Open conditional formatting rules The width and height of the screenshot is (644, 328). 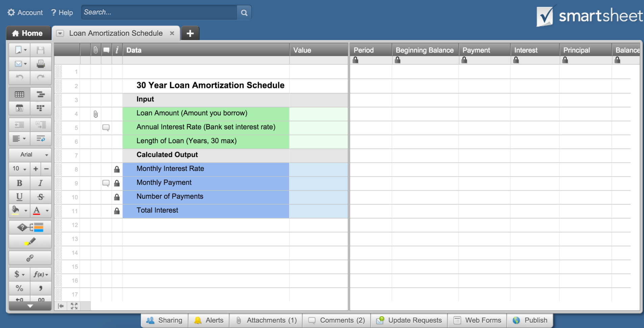(x=30, y=227)
